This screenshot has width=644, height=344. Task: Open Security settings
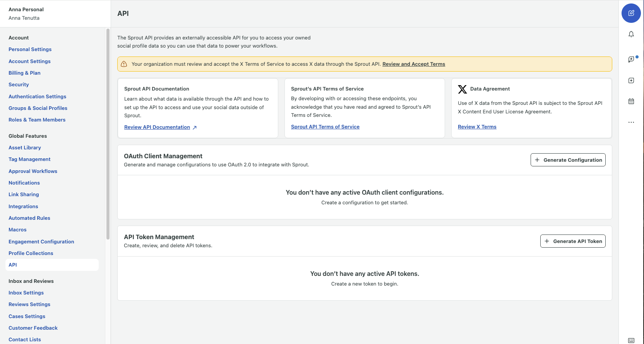[19, 85]
